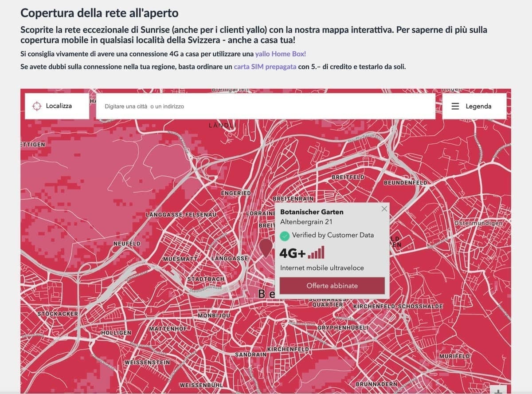Image resolution: width=532 pixels, height=394 pixels.
Task: Click the Internet mobile ultraveloce text
Action: (x=322, y=268)
